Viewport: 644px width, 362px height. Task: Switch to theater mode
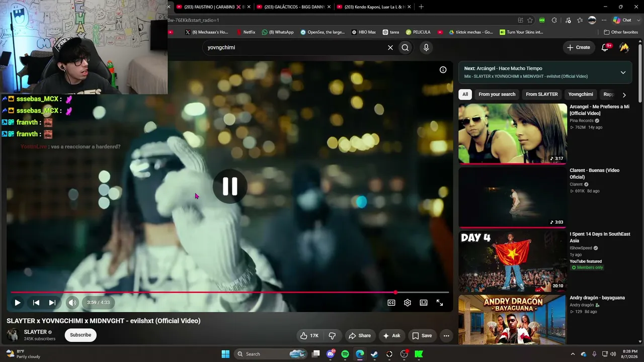pyautogui.click(x=424, y=303)
